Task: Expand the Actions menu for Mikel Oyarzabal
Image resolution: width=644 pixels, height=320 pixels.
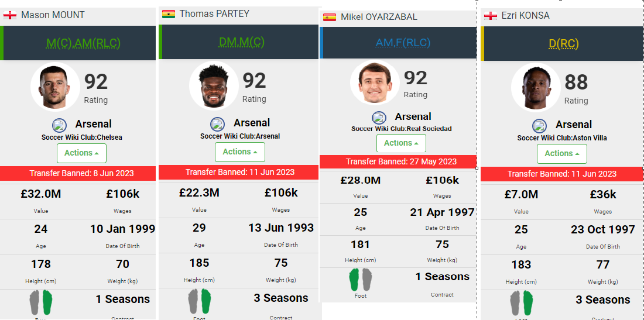Action: point(401,143)
